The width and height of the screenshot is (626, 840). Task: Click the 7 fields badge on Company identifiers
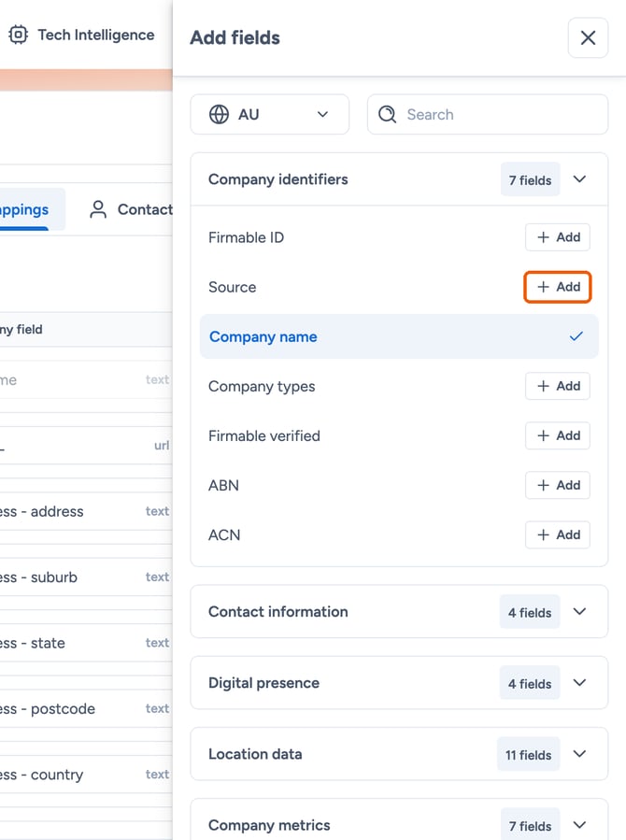[530, 179]
